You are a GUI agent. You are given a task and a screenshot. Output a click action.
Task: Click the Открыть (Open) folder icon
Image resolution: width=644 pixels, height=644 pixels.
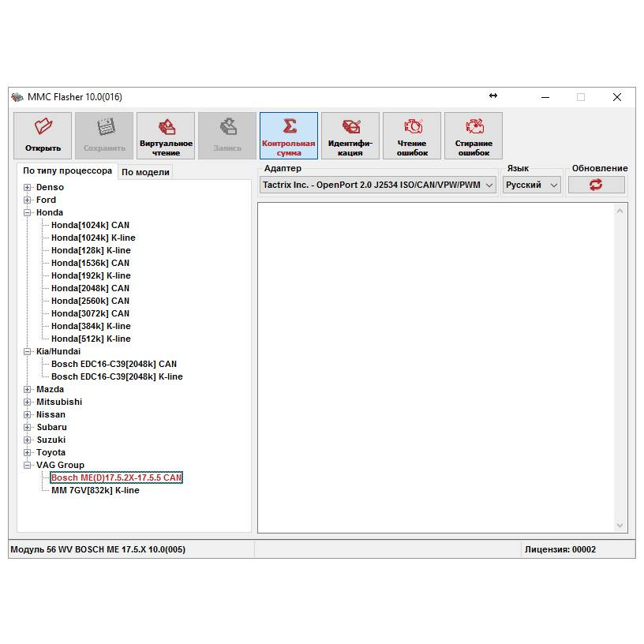point(43,127)
